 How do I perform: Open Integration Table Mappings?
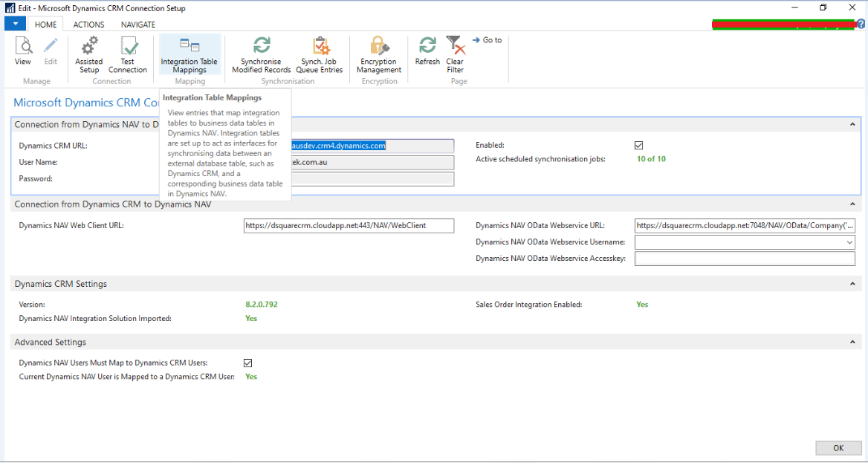pos(190,56)
